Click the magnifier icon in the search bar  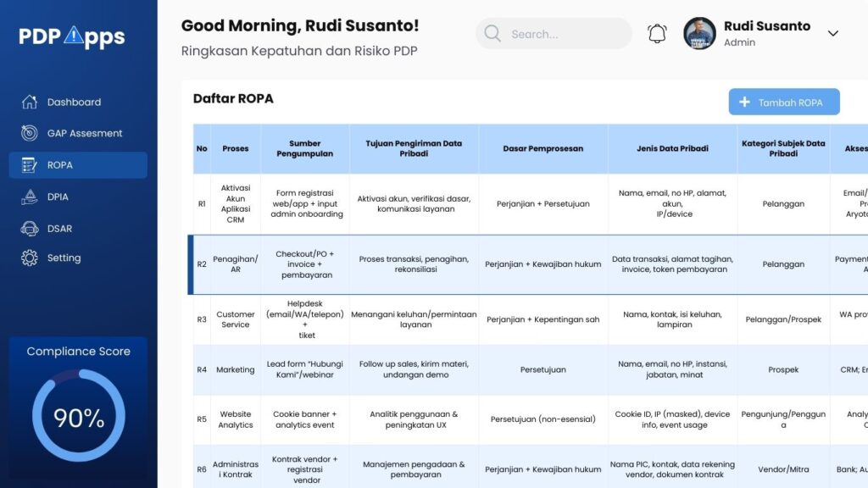[492, 33]
